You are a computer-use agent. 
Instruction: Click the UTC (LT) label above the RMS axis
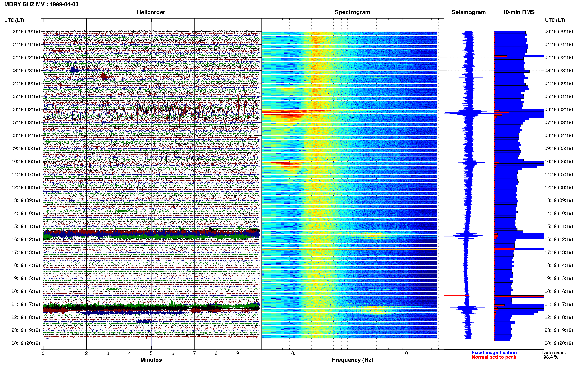click(x=555, y=20)
